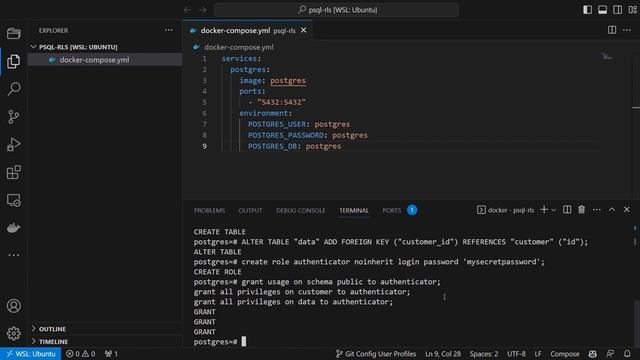Open Customize Layout icon

click(633, 10)
